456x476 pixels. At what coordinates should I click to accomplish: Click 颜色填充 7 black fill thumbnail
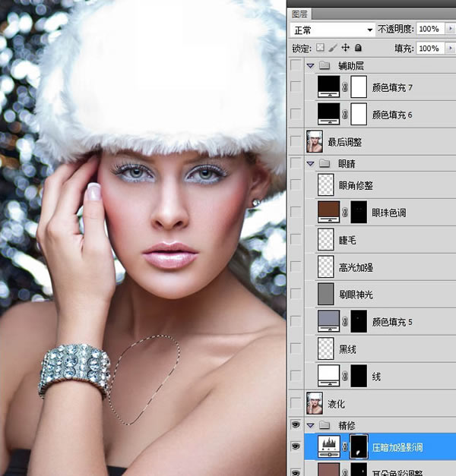pyautogui.click(x=328, y=87)
